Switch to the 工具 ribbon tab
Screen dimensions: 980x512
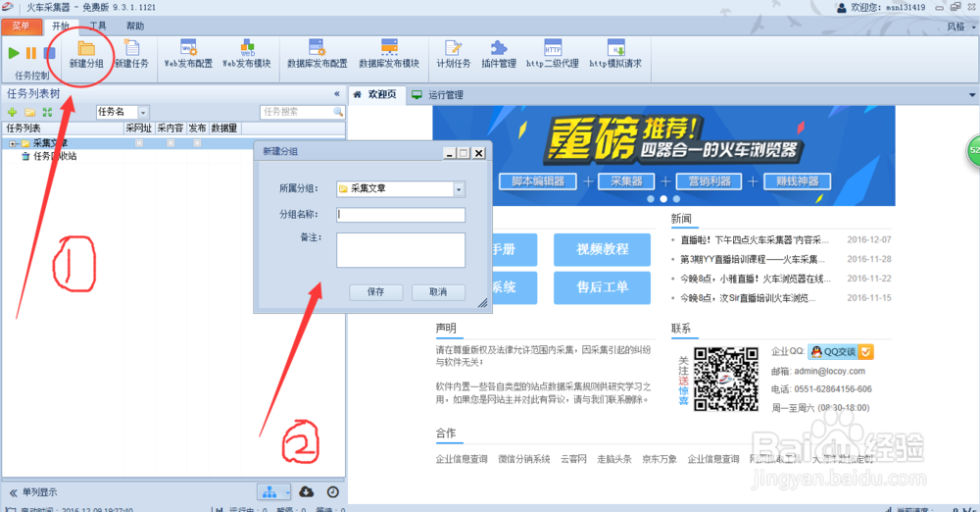pos(97,26)
